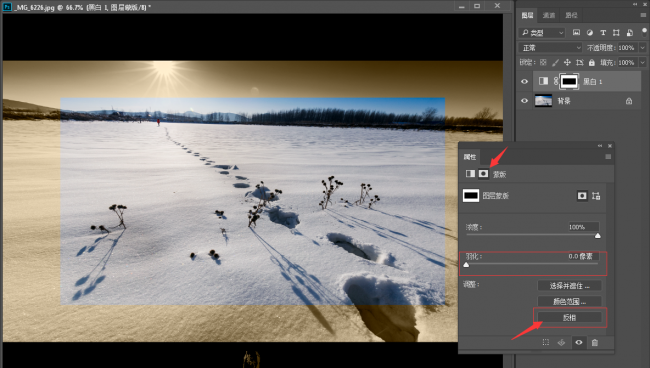650x368 pixels.
Task: Lock position move icon
Action: [x=567, y=63]
